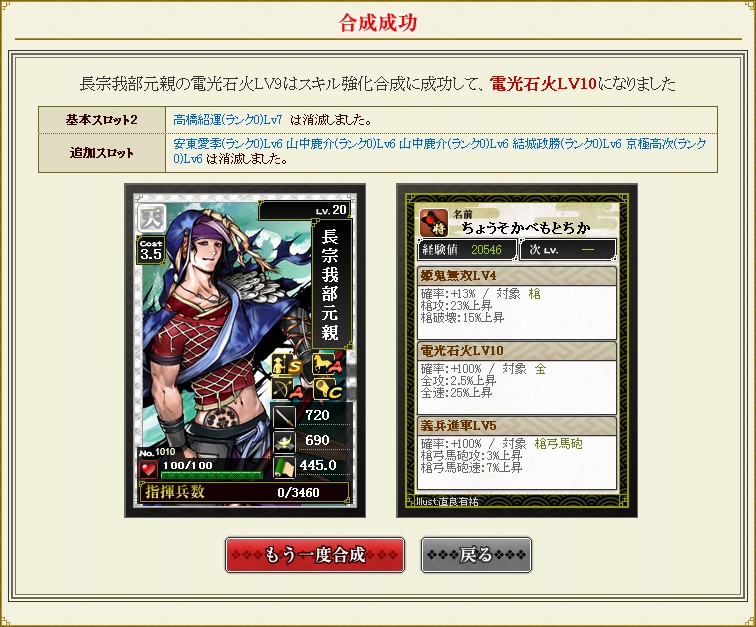The height and width of the screenshot is (627, 756).
Task: Click the red heart HP icon
Action: coord(148,470)
